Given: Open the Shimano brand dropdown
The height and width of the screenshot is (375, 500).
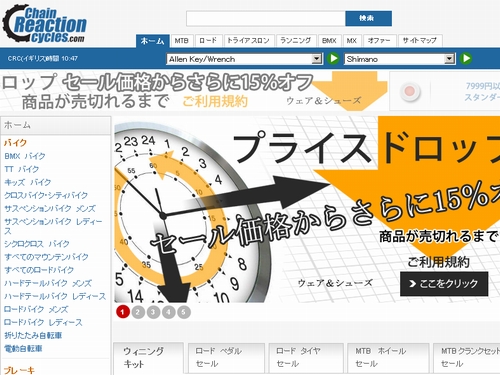Looking at the screenshot, I should click(400, 59).
